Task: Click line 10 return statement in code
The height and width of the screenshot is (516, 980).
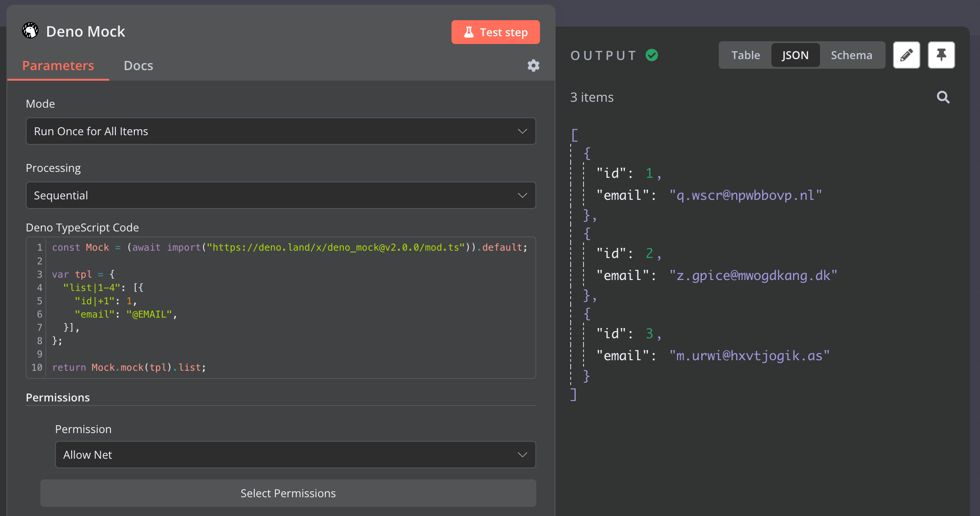Action: click(x=129, y=368)
